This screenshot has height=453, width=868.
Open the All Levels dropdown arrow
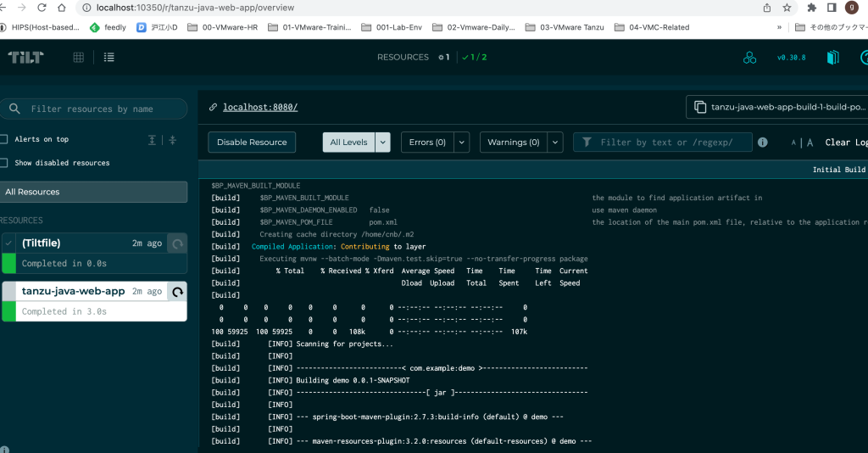pyautogui.click(x=382, y=143)
